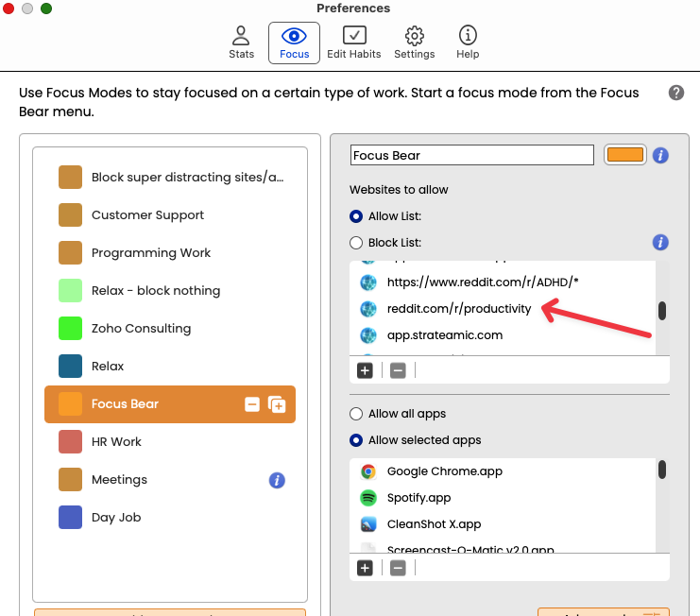Select the Relax - block nothing mode
Screen dimensions: 700x616
tap(170, 290)
